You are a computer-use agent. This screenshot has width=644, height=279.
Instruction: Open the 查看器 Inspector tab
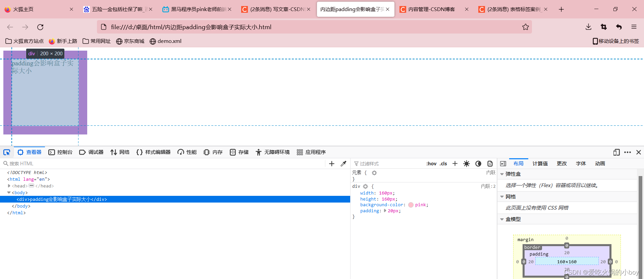pos(30,152)
